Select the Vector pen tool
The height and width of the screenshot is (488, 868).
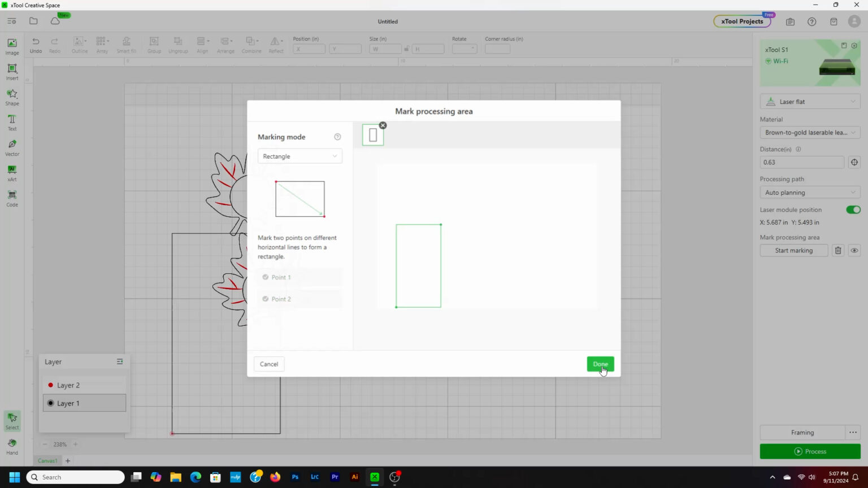pyautogui.click(x=12, y=147)
